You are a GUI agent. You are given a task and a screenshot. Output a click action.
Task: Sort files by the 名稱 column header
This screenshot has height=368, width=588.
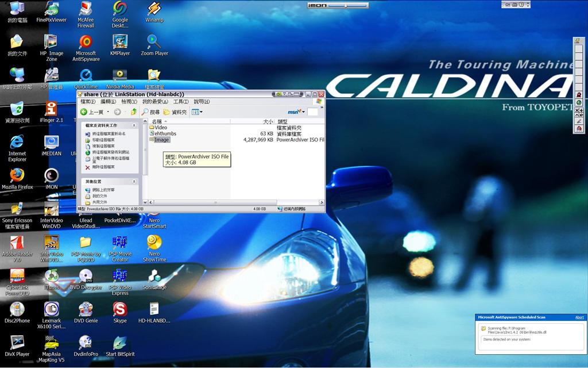189,121
